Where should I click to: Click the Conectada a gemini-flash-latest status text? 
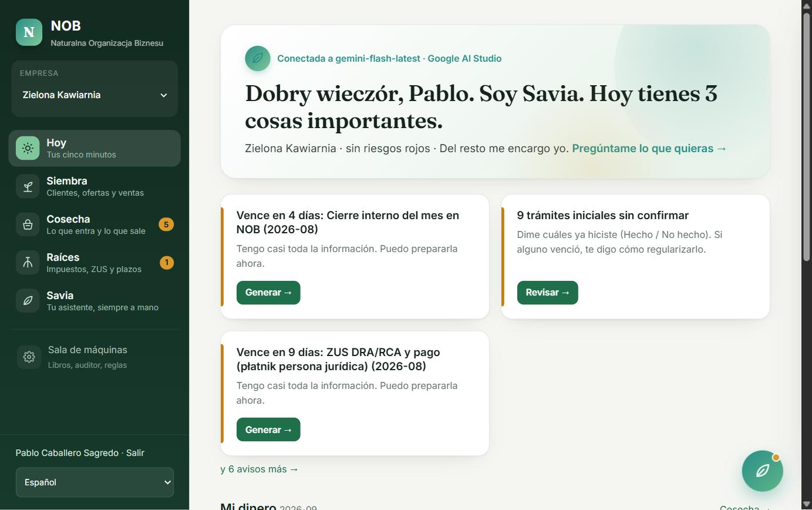(389, 59)
